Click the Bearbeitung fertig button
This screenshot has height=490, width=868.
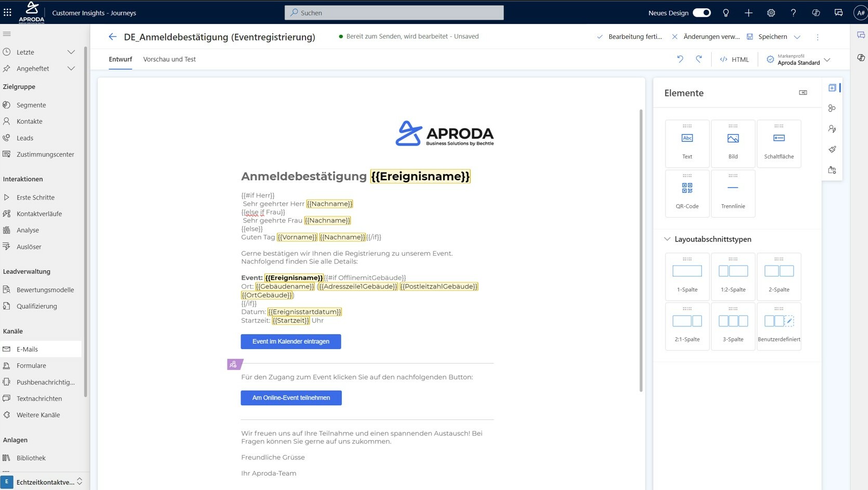pos(629,36)
